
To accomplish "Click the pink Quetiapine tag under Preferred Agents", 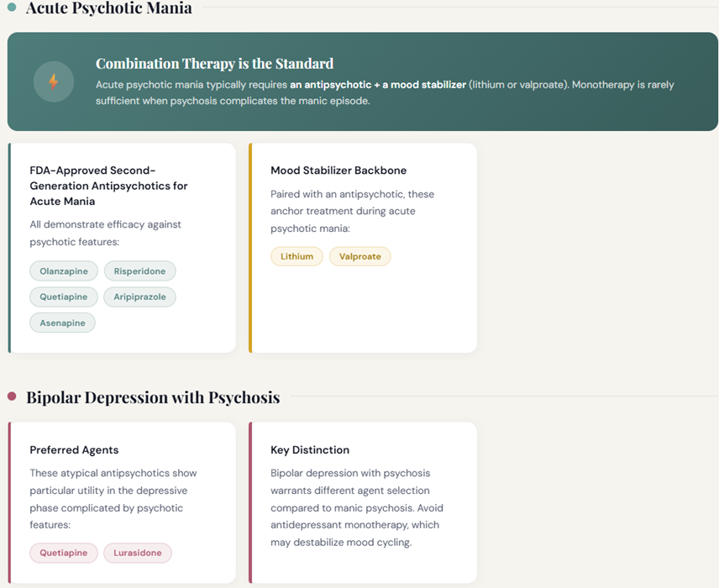I will coord(63,553).
